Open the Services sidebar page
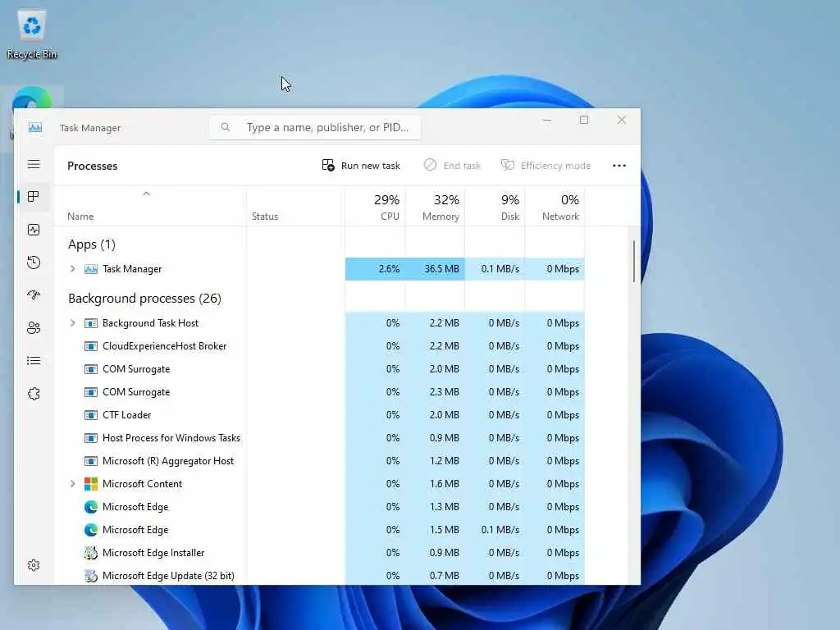This screenshot has height=630, width=840. point(33,394)
